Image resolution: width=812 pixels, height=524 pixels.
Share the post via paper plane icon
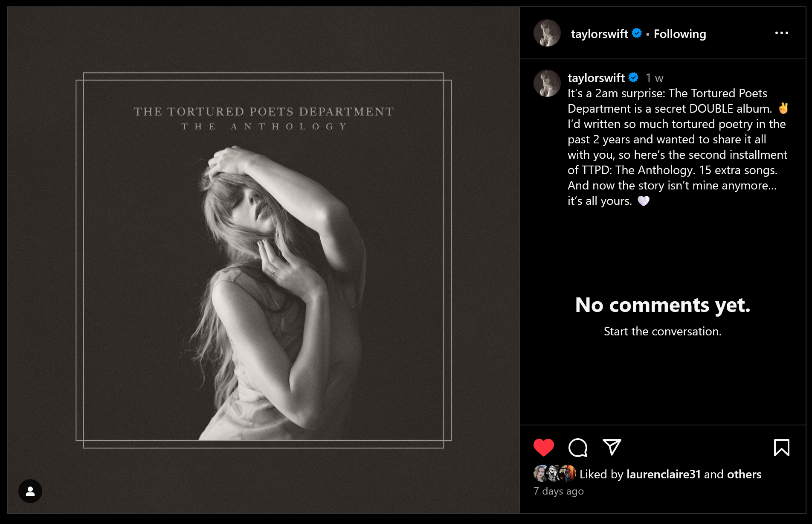pos(612,447)
